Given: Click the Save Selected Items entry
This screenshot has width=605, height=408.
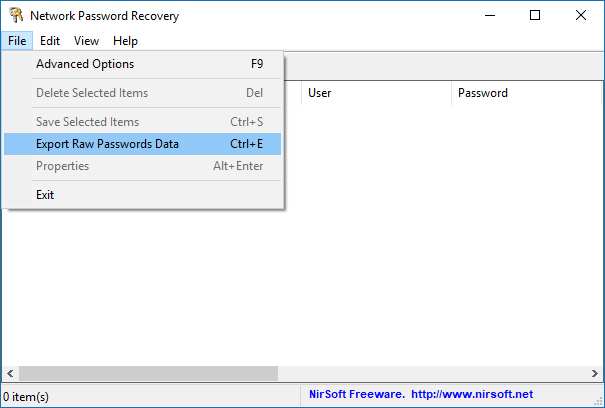Looking at the screenshot, I should 142,122.
